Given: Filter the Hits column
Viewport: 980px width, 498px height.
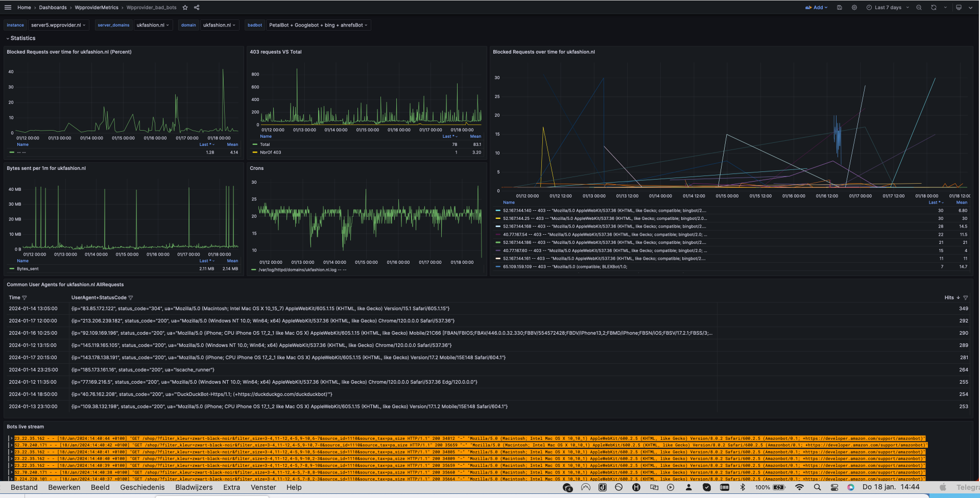Looking at the screenshot, I should [965, 297].
